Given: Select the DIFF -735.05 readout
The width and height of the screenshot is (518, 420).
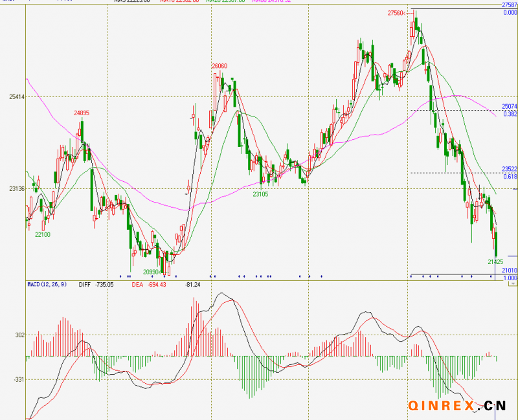Looking at the screenshot, I should [x=96, y=284].
